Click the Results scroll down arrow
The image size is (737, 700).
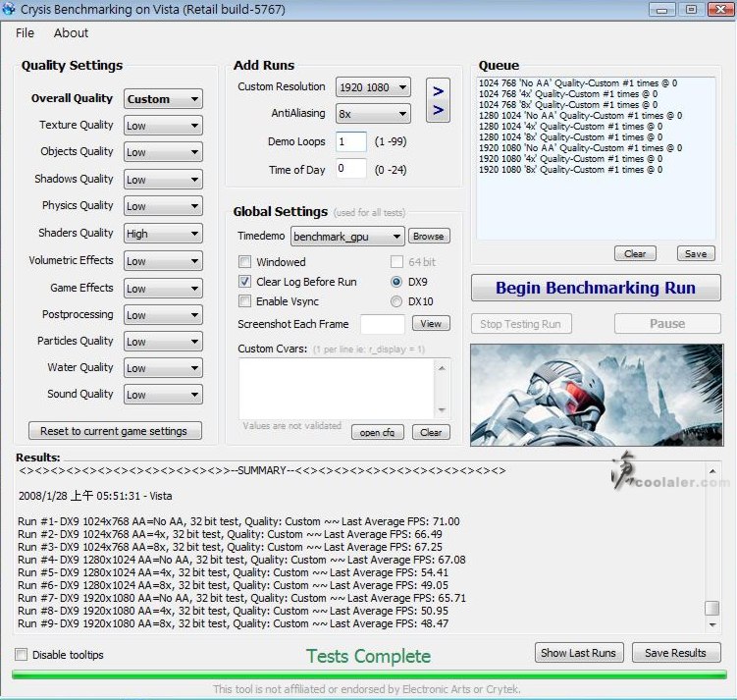(712, 624)
